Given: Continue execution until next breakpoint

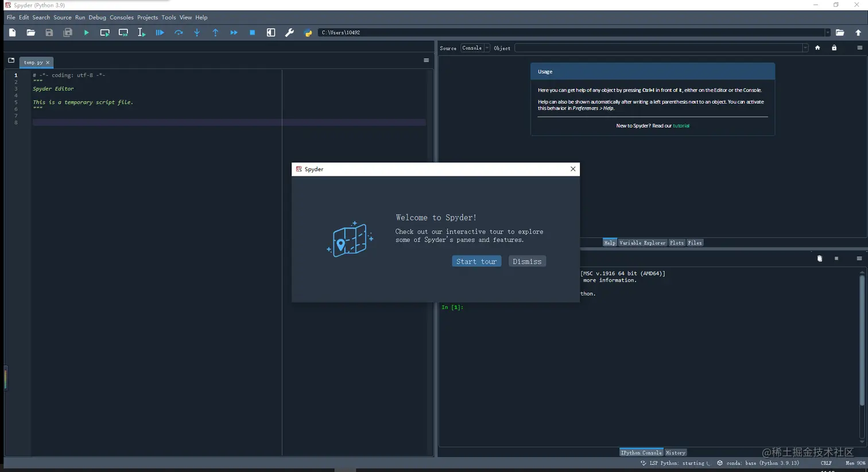Looking at the screenshot, I should tap(234, 33).
